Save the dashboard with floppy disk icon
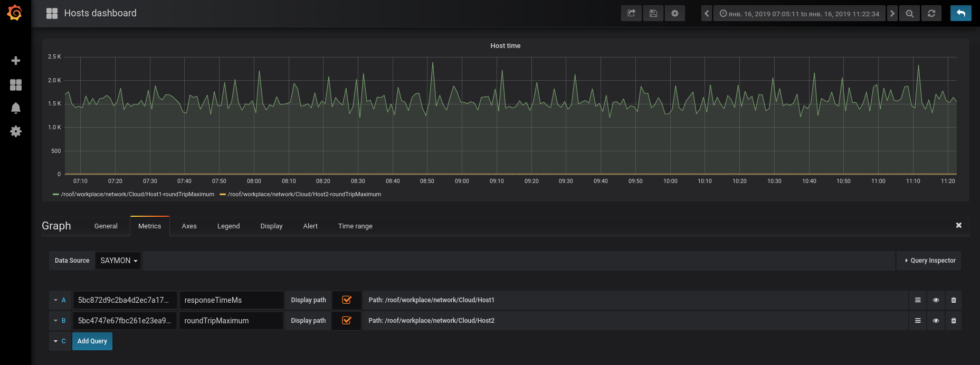 [x=653, y=13]
